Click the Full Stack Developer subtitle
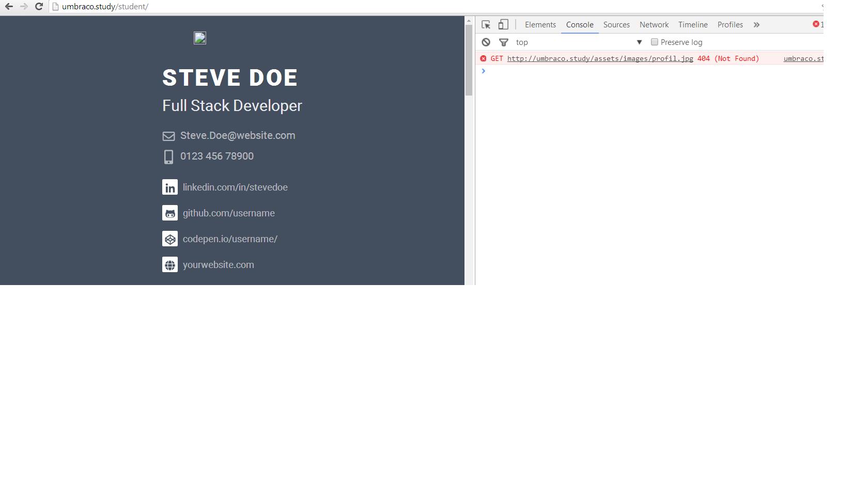Viewport: 868px width, 488px height. (232, 105)
